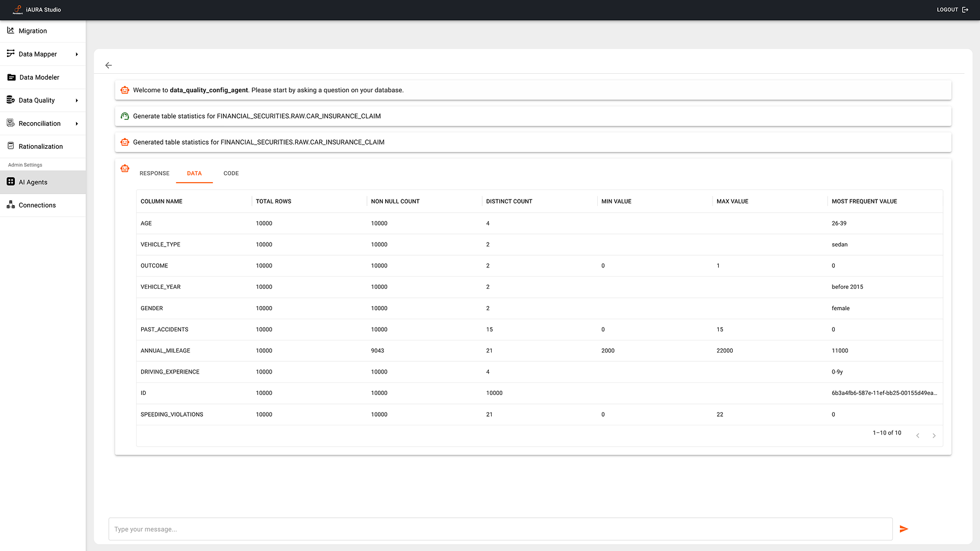
Task: Click the LOGOUT button
Action: click(947, 10)
